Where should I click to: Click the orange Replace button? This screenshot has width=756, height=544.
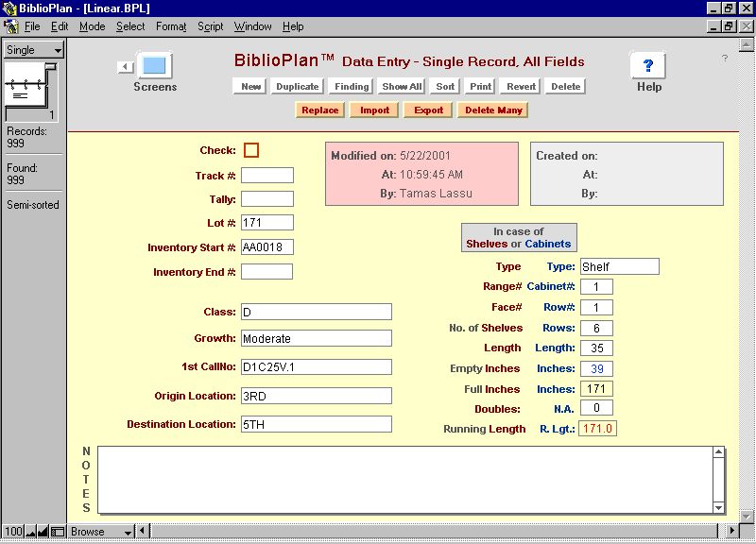319,110
